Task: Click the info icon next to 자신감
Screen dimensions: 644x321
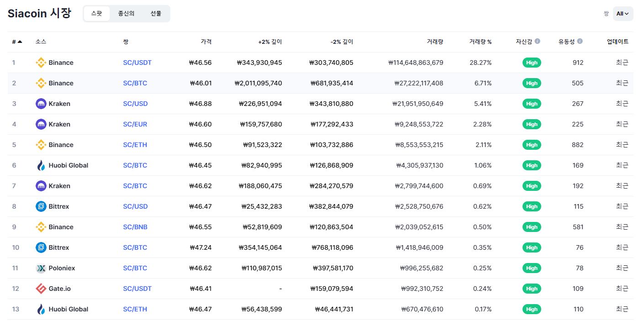Action: [x=537, y=41]
